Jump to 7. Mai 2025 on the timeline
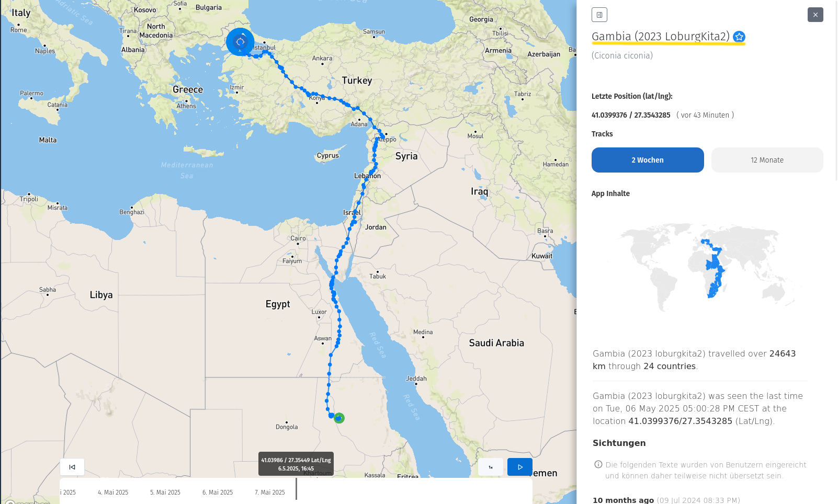The width and height of the screenshot is (838, 504). pyautogui.click(x=270, y=492)
